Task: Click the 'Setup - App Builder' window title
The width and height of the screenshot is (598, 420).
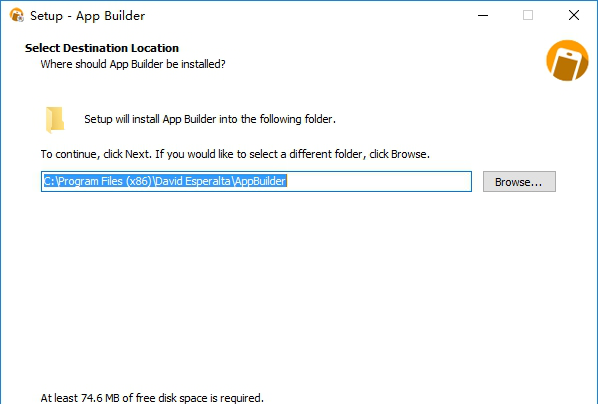Action: (87, 16)
